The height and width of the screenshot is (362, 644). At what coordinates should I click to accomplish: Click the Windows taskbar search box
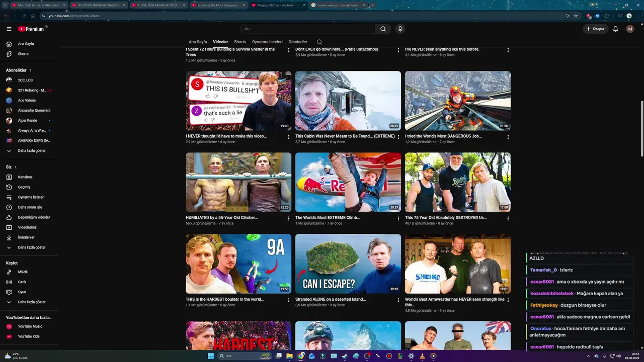pyautogui.click(x=244, y=356)
